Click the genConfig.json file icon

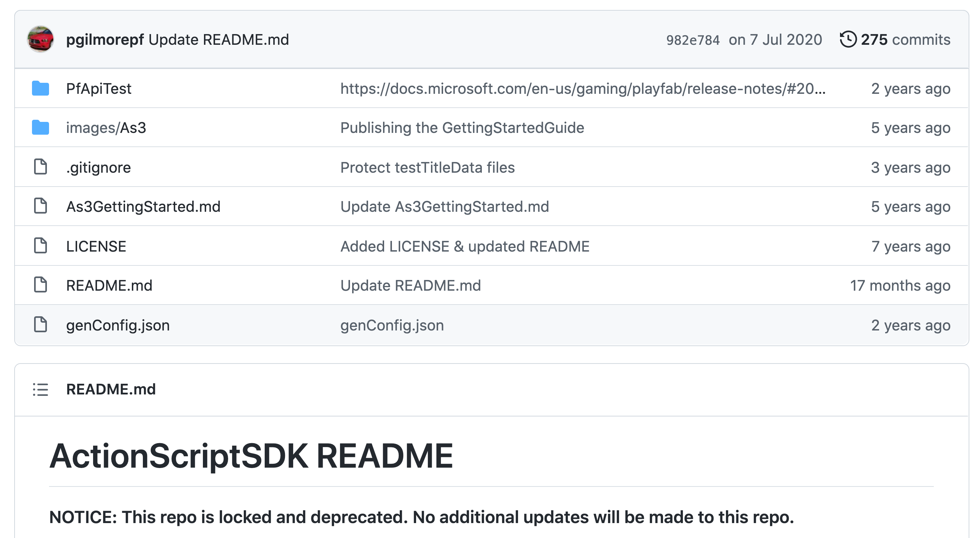pyautogui.click(x=41, y=325)
